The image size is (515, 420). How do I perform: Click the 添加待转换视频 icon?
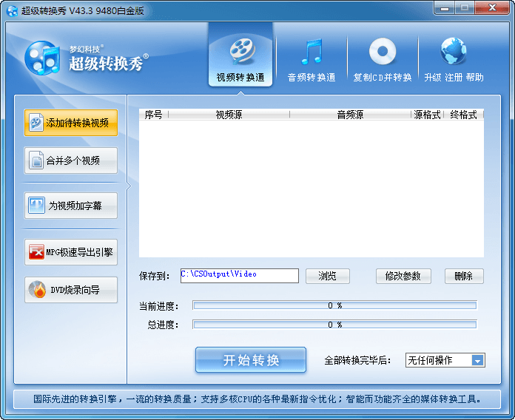36,123
